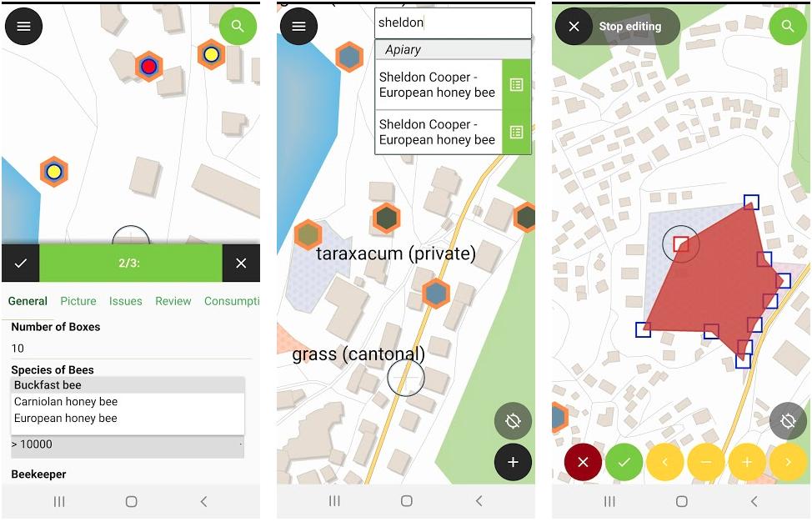
Task: Select second Sheldon Cooper European honey bee result
Action: point(439,132)
